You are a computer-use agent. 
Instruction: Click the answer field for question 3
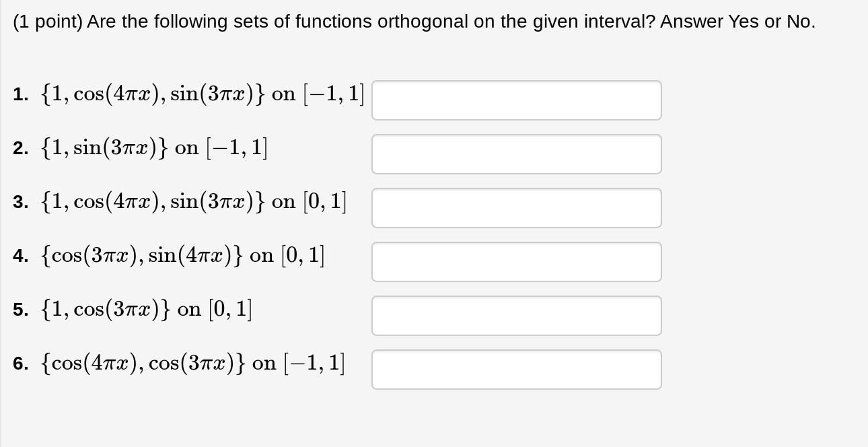point(516,207)
